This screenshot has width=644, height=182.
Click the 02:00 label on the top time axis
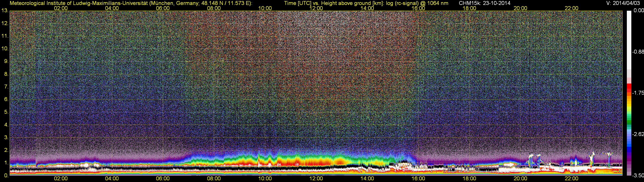click(x=61, y=8)
